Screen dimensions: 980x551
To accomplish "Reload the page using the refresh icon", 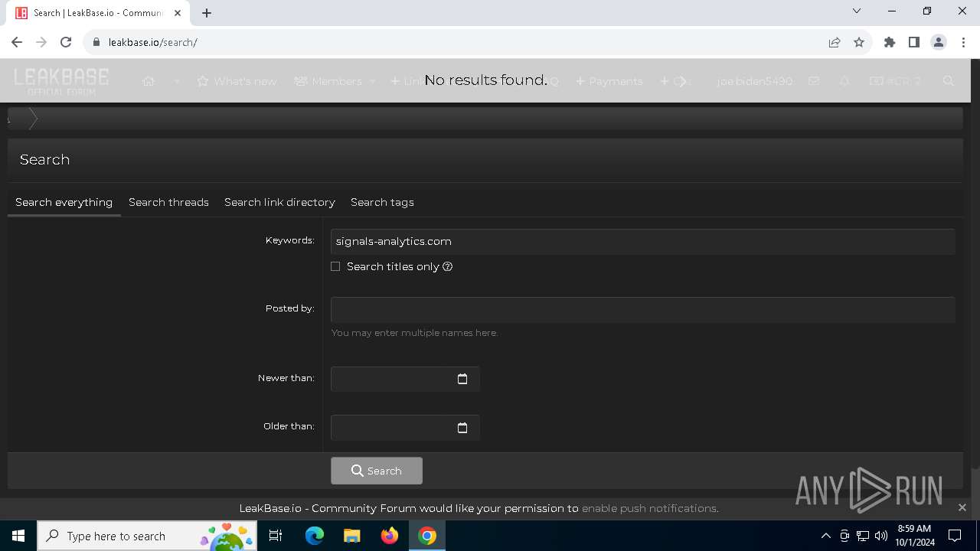I will click(66, 42).
